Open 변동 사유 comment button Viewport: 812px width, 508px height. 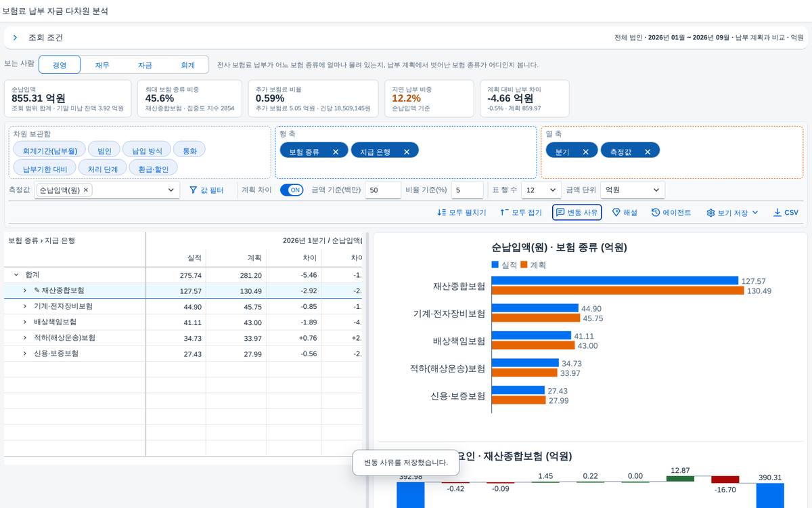[577, 213]
